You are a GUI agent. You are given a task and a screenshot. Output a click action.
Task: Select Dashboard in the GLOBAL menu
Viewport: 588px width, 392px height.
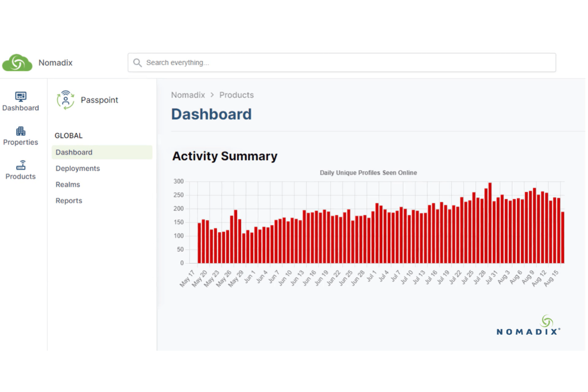coord(102,152)
